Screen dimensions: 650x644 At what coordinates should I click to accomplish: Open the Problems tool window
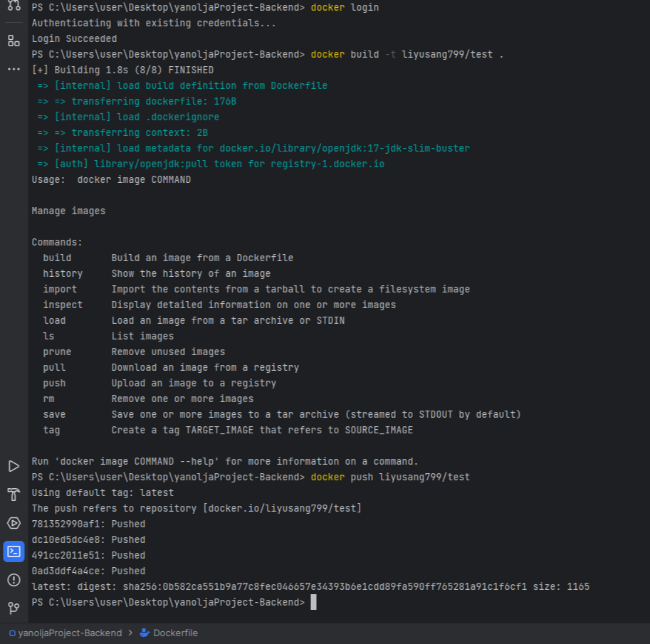click(14, 580)
